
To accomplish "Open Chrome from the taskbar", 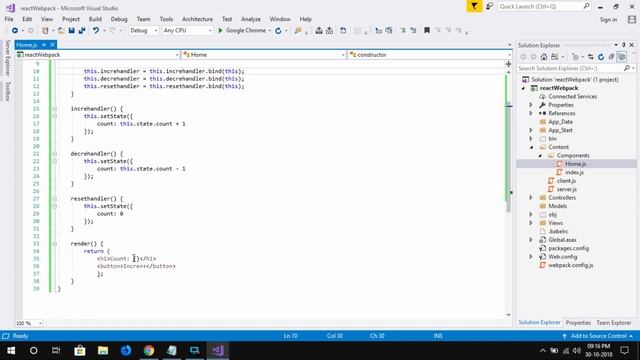I will [149, 350].
